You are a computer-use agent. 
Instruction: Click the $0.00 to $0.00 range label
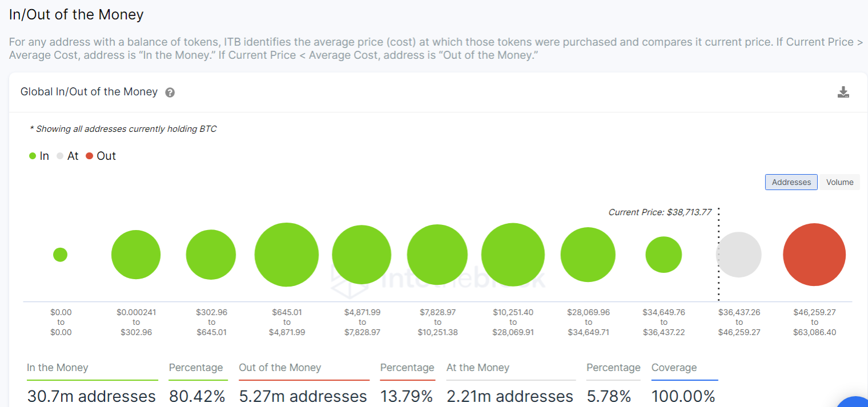[x=61, y=322]
